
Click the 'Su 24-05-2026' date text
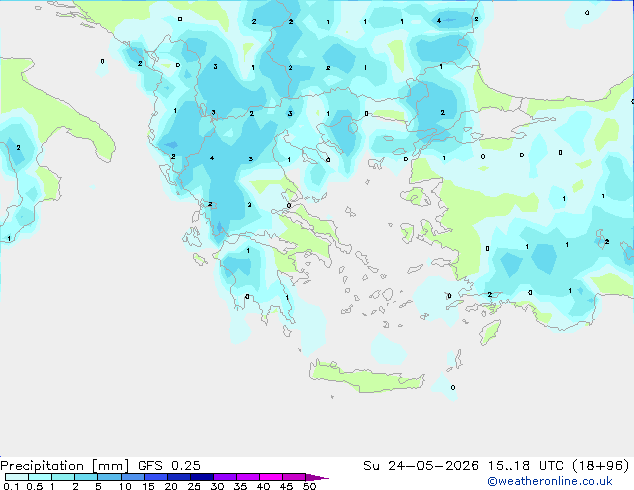pyautogui.click(x=421, y=465)
